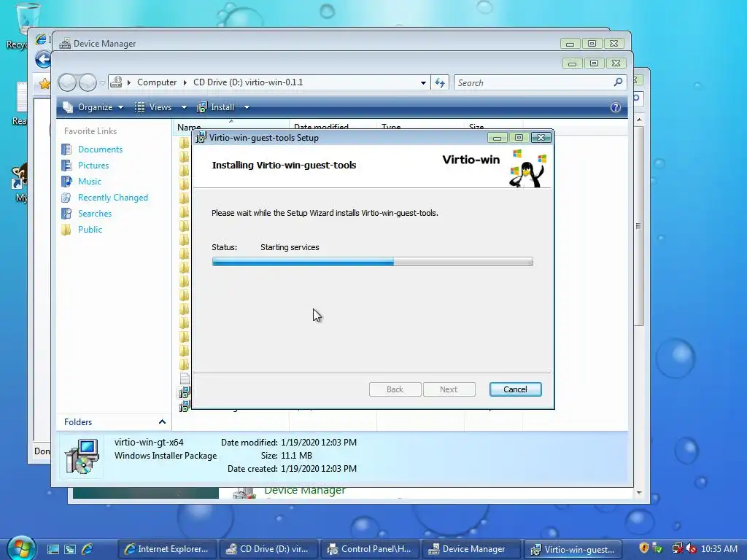Expand arrow after Computer in address bar

click(x=185, y=82)
